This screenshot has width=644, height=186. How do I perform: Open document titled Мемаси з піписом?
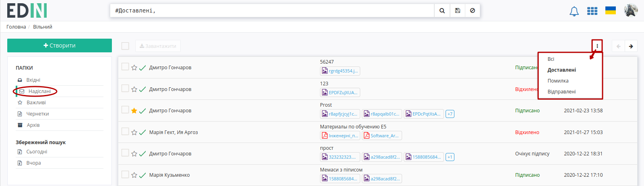click(x=341, y=170)
